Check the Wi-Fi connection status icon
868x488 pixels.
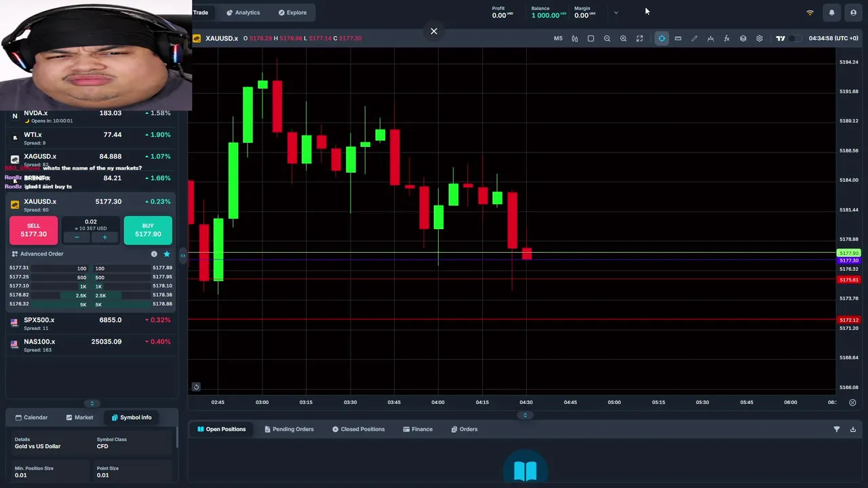click(x=810, y=13)
